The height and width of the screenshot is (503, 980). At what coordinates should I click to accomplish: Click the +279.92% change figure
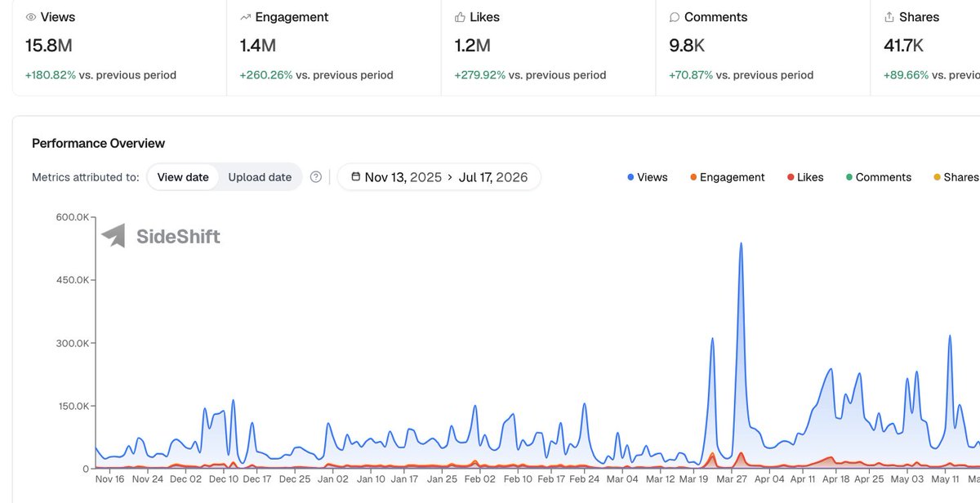(480, 75)
